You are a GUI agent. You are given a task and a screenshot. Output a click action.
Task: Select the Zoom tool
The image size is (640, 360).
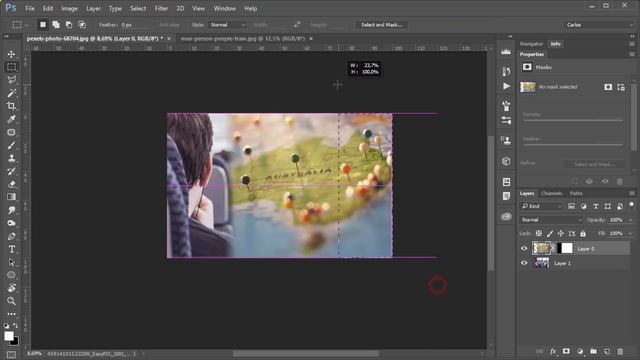(11, 301)
